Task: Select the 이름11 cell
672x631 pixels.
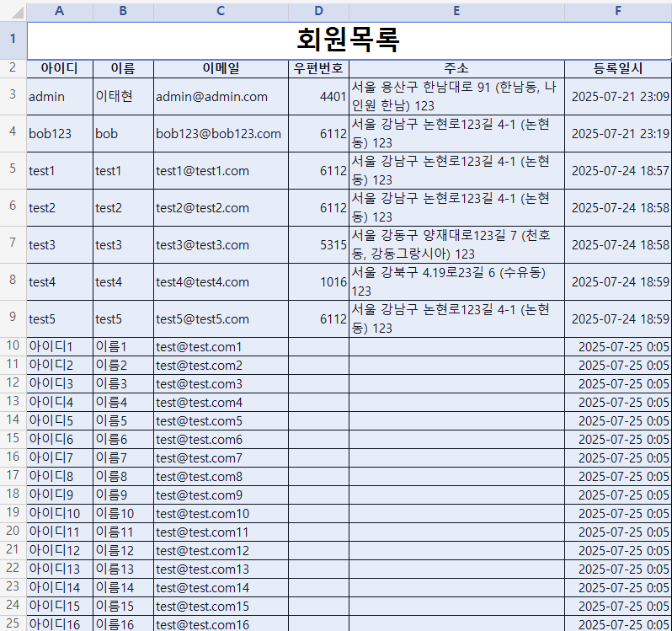Action: pos(123,532)
